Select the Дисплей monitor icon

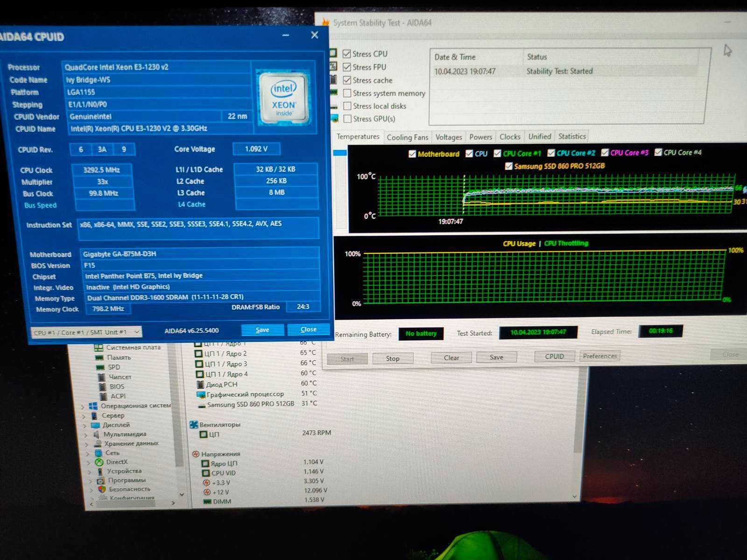95,425
